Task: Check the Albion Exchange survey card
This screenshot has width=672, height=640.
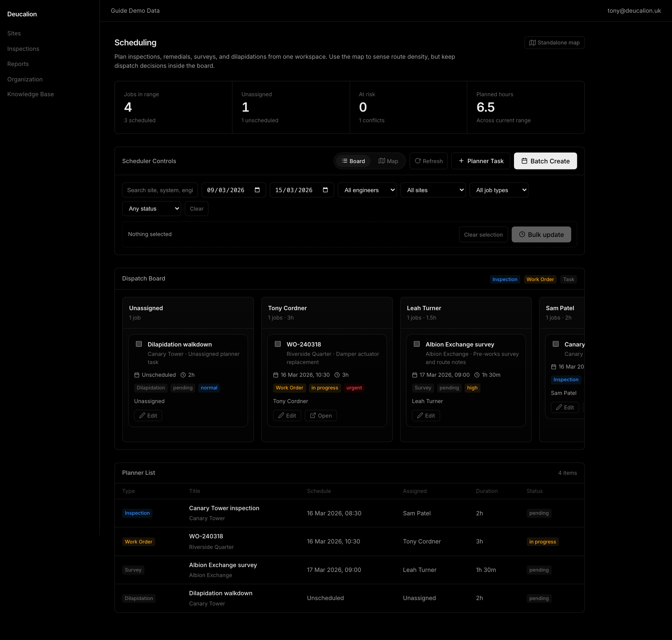Action: (x=417, y=344)
